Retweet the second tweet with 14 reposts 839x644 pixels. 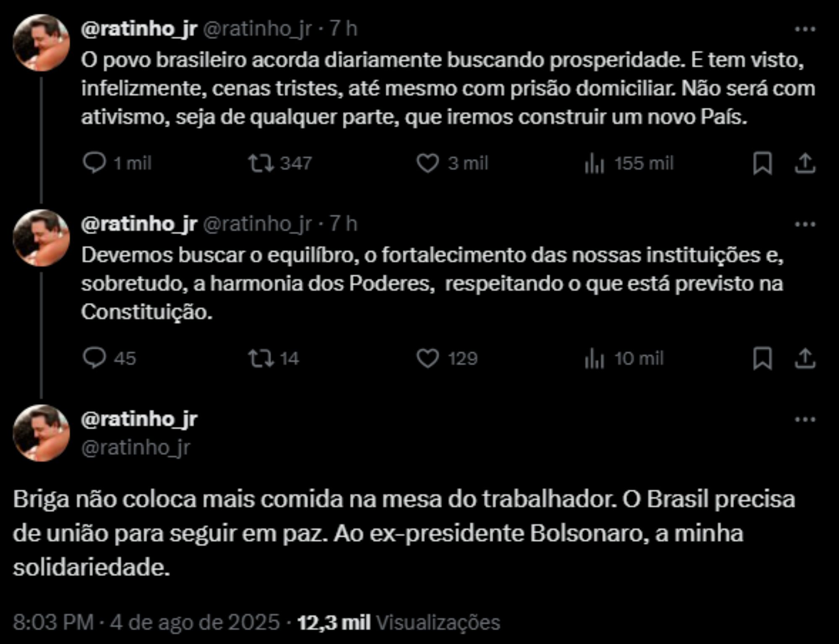tap(261, 358)
